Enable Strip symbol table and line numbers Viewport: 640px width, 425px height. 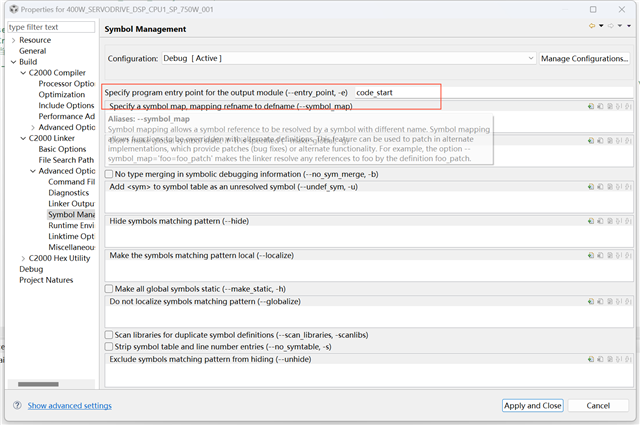click(109, 346)
